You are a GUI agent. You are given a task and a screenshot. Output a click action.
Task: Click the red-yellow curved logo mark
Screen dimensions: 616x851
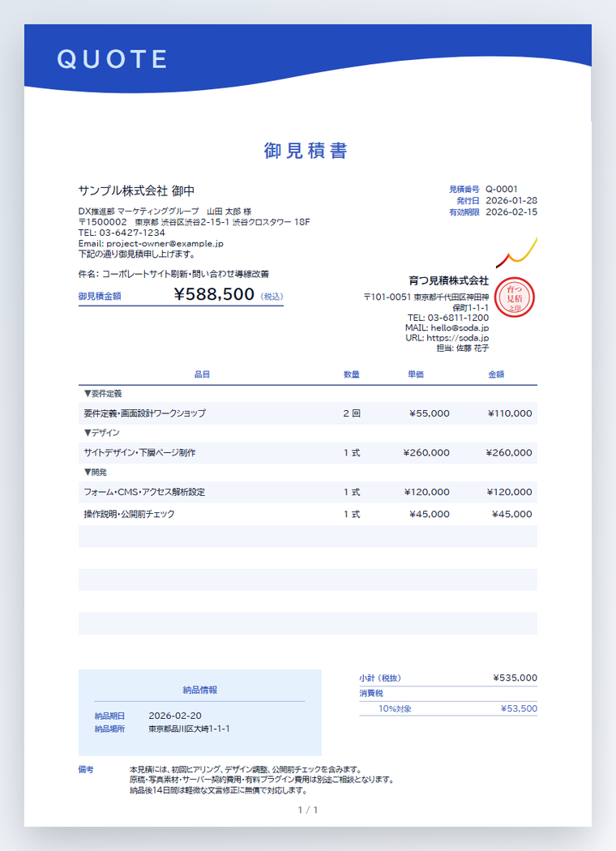516,252
